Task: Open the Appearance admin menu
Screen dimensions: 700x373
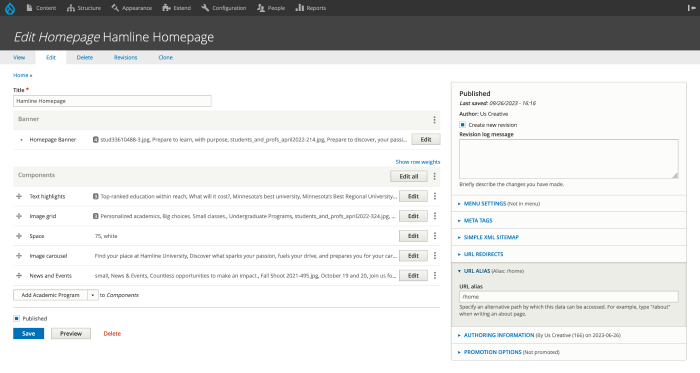Action: [x=132, y=8]
